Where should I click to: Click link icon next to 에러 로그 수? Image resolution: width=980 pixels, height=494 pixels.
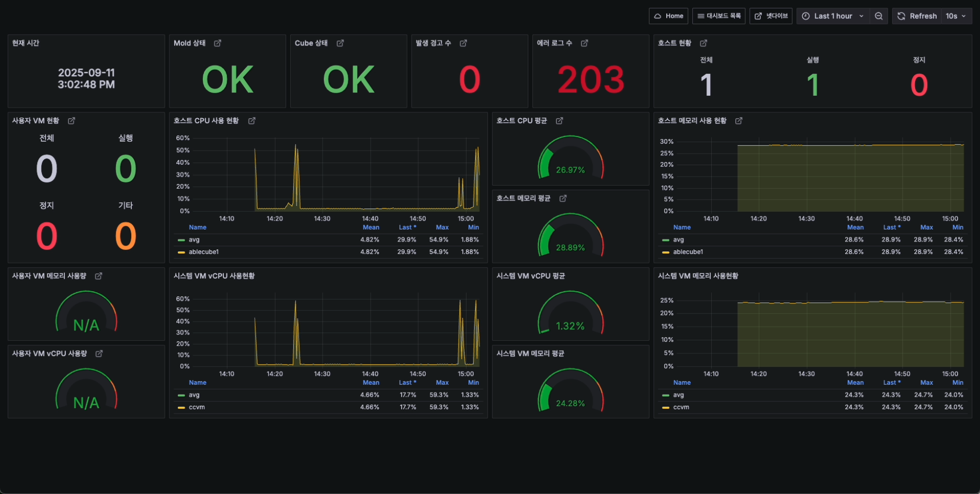tap(585, 43)
